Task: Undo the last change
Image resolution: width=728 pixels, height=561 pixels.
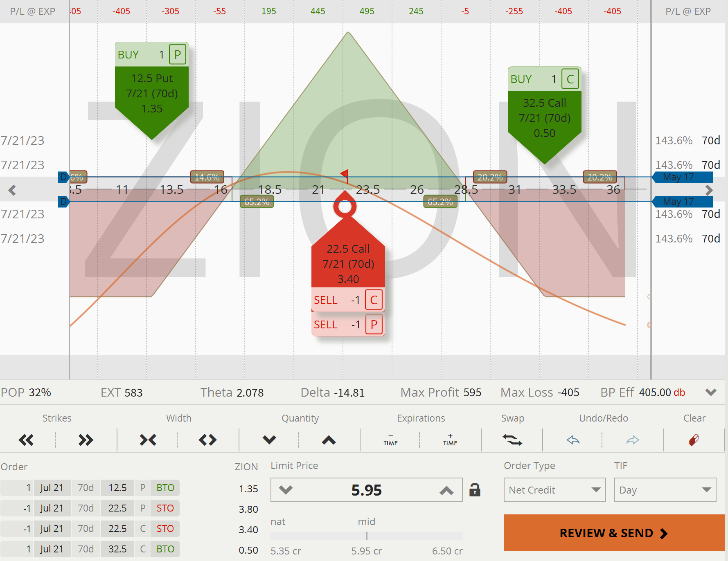Action: (573, 440)
